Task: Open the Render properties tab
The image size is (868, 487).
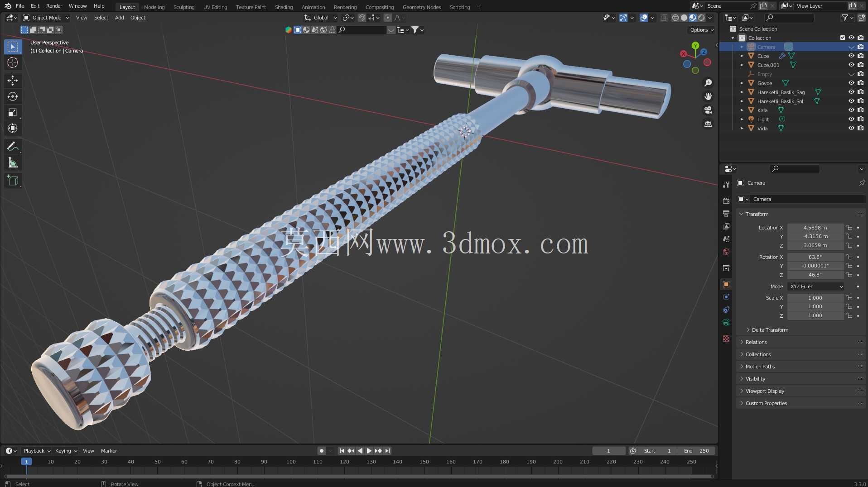Action: pyautogui.click(x=726, y=201)
